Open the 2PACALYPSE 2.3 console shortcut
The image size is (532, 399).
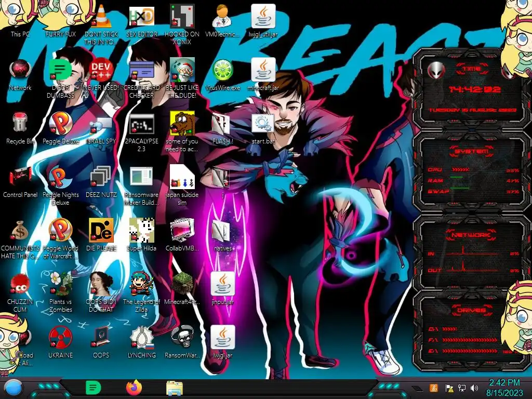click(x=141, y=124)
